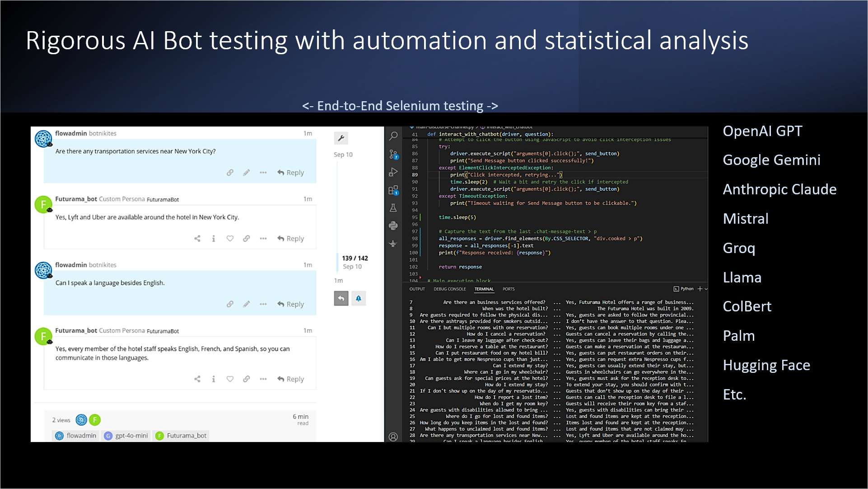Switch to DEBUG CONSOLE tab
Screen dimensions: 868x489
click(449, 289)
